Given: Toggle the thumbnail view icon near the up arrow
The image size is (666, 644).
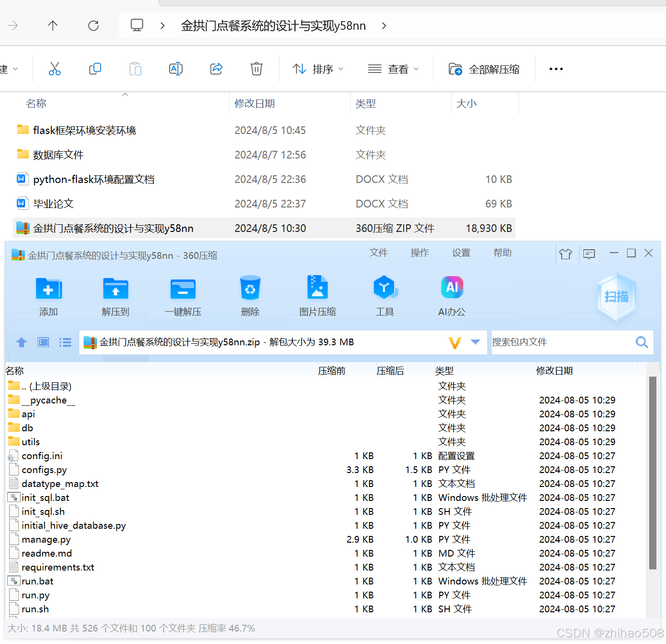Looking at the screenshot, I should [43, 342].
